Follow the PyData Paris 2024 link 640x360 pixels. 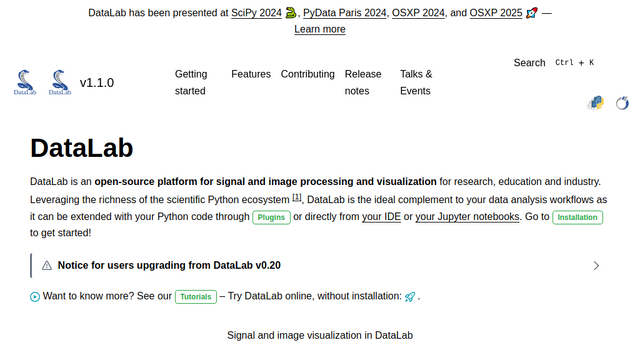coord(344,13)
